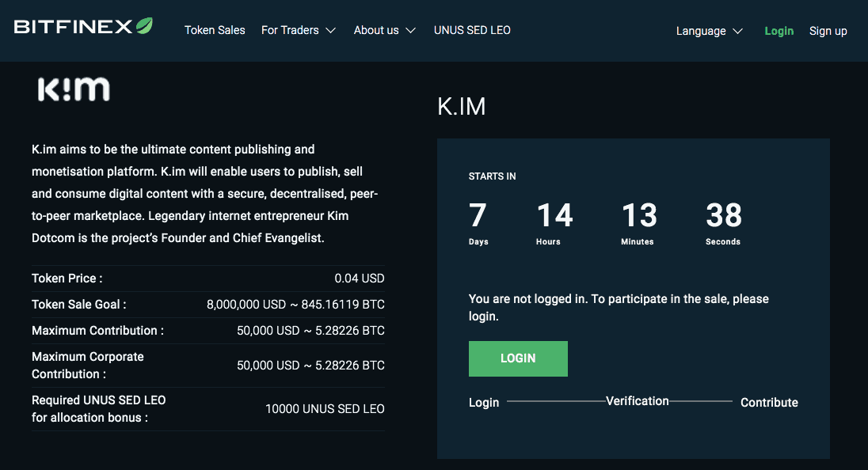
Task: Click the green Login link in header
Action: (779, 31)
